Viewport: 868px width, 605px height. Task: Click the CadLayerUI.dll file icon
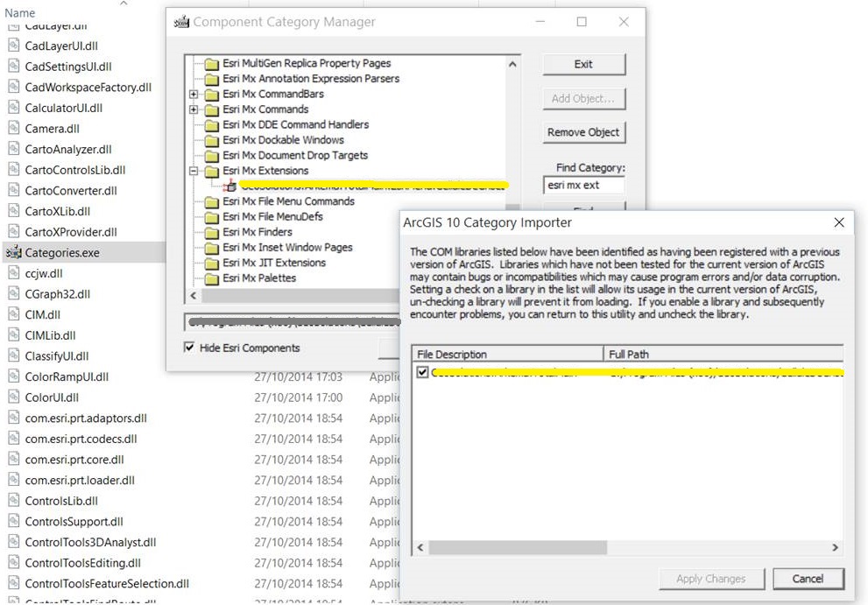point(14,46)
